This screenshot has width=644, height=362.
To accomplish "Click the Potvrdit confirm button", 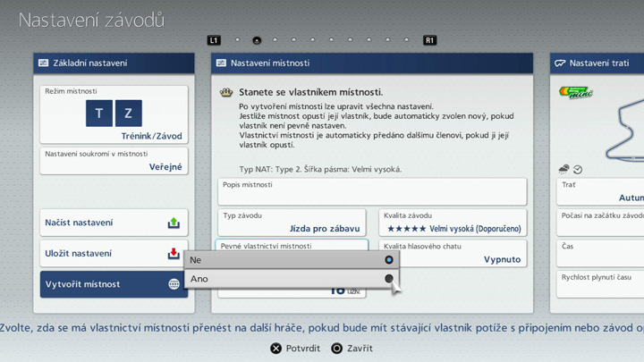I will click(x=296, y=349).
